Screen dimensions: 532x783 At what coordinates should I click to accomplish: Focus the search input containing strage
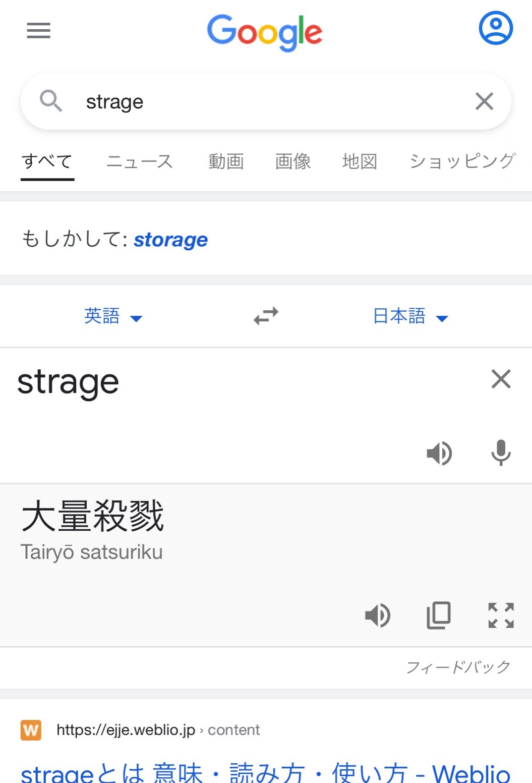coord(266,101)
